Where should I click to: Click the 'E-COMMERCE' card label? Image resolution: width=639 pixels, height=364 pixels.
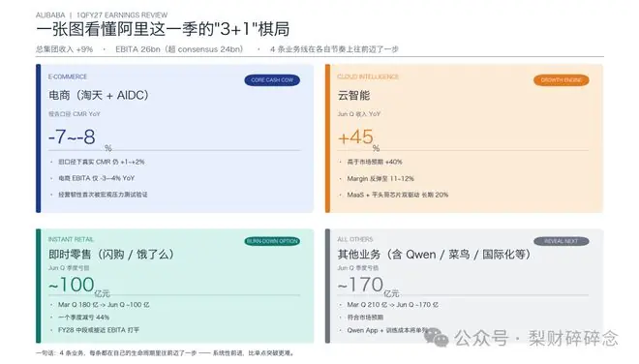(68, 76)
